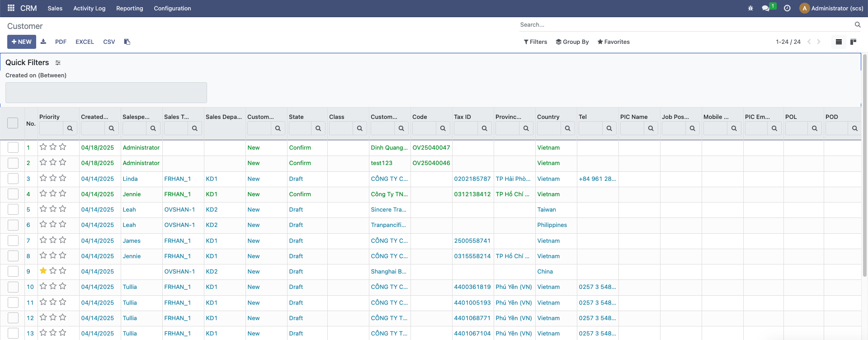Click the NEW customer button
The height and width of the screenshot is (340, 868).
[x=22, y=42]
